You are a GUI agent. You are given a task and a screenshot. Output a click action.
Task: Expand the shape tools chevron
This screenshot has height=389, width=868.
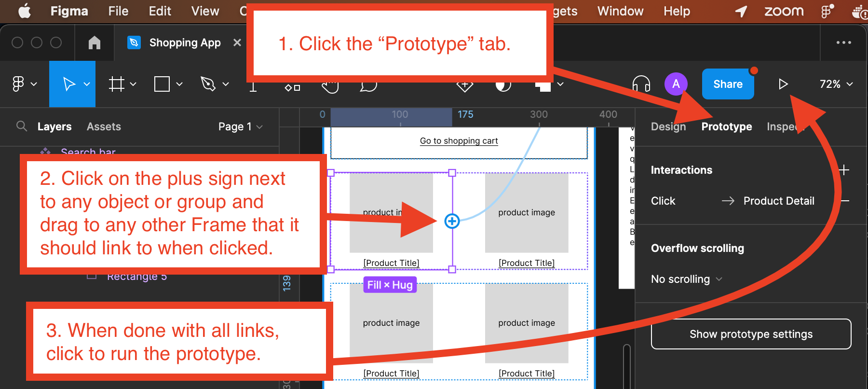pos(179,84)
